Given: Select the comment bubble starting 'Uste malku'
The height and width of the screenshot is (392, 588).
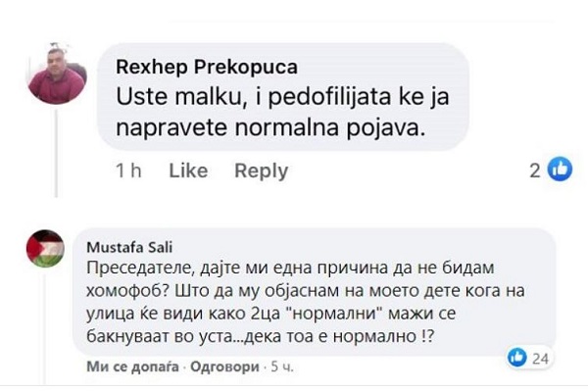Looking at the screenshot, I should click(x=283, y=97).
